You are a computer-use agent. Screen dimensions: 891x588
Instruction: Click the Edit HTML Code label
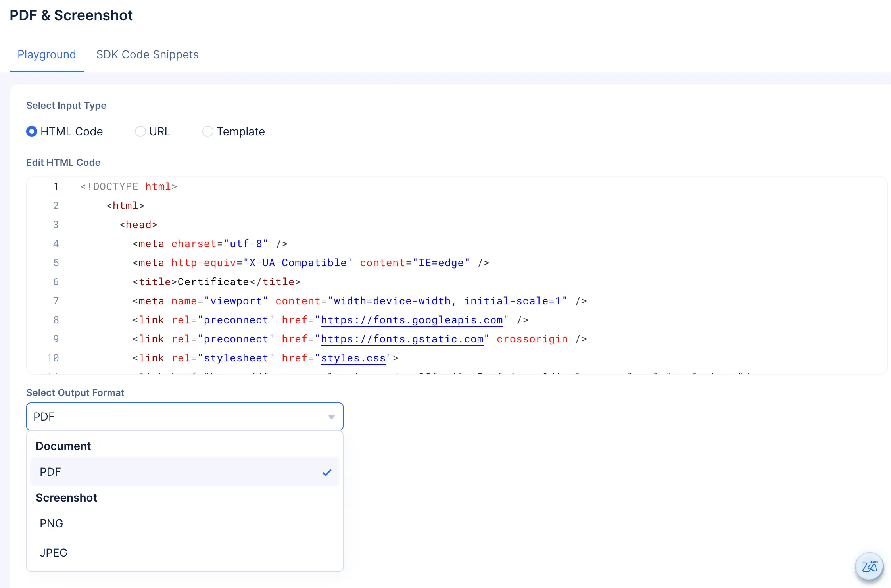click(63, 163)
